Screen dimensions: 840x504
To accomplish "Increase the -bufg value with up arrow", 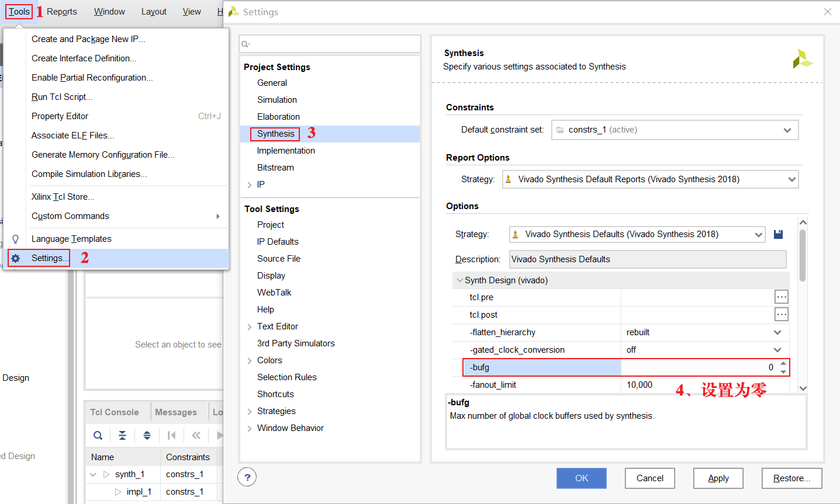I will click(x=783, y=364).
